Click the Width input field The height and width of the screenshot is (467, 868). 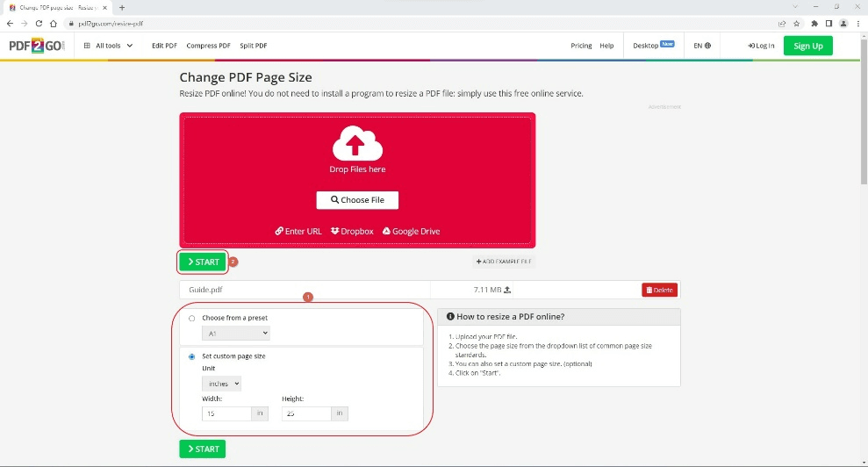pyautogui.click(x=226, y=413)
